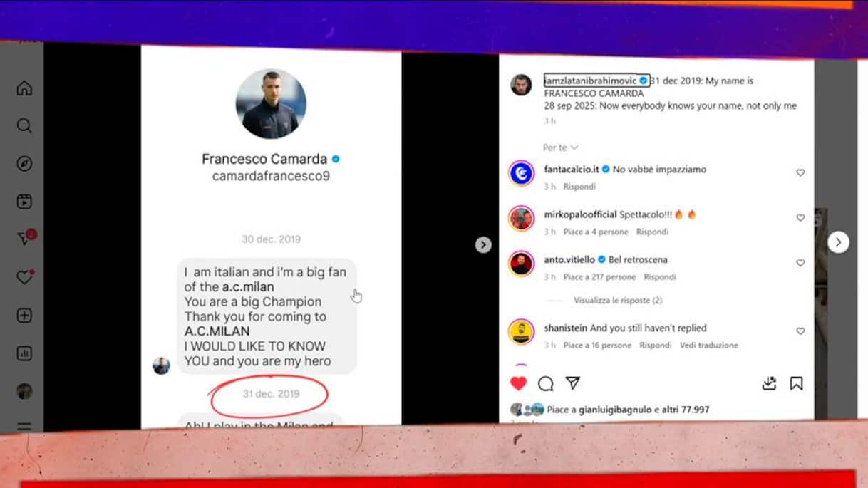The image size is (868, 488).
Task: Open iamzlatanibrahimovic profile username
Action: pos(596,81)
